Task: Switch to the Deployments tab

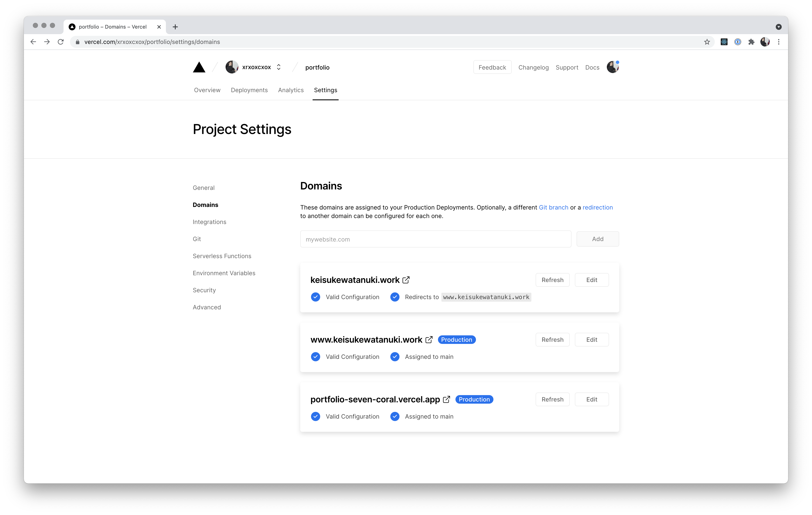Action: pyautogui.click(x=249, y=90)
